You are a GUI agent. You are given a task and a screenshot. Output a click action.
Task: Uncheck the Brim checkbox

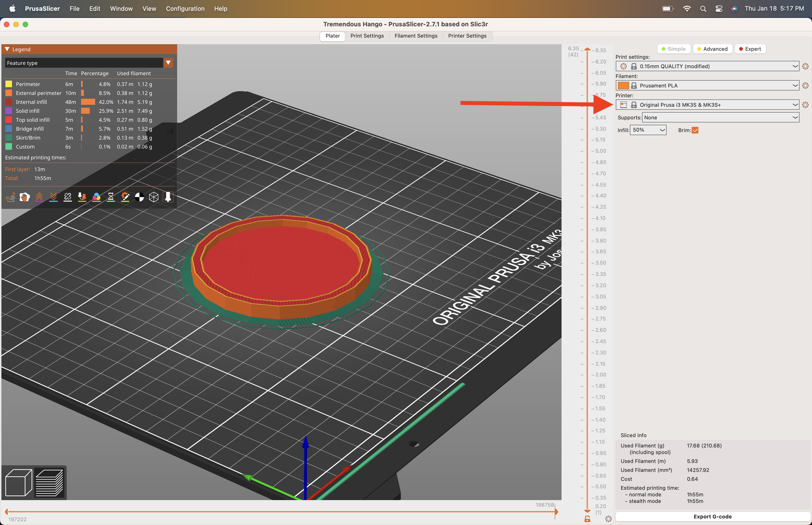pyautogui.click(x=695, y=130)
